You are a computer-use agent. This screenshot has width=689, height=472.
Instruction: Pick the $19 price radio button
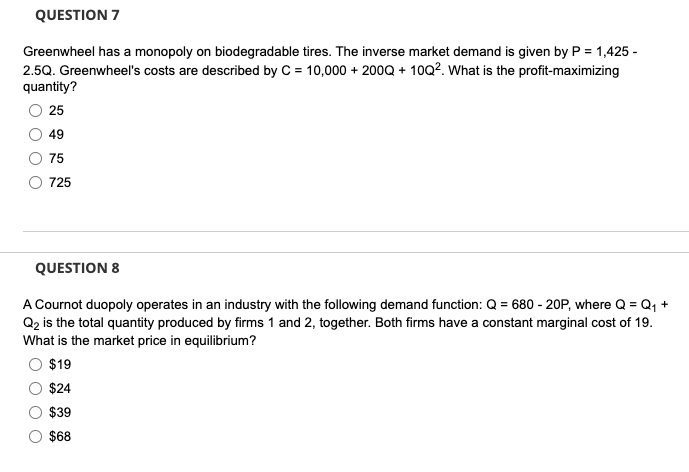pyautogui.click(x=36, y=364)
